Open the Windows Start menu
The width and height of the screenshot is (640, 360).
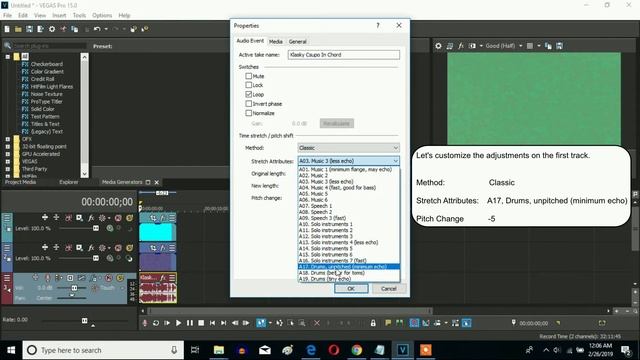11,350
